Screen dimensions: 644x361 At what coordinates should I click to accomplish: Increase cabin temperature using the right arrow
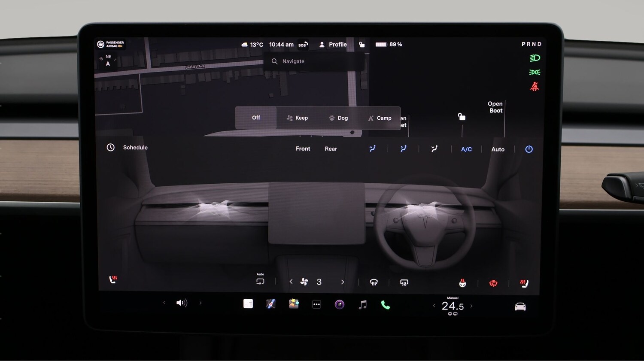[471, 306]
